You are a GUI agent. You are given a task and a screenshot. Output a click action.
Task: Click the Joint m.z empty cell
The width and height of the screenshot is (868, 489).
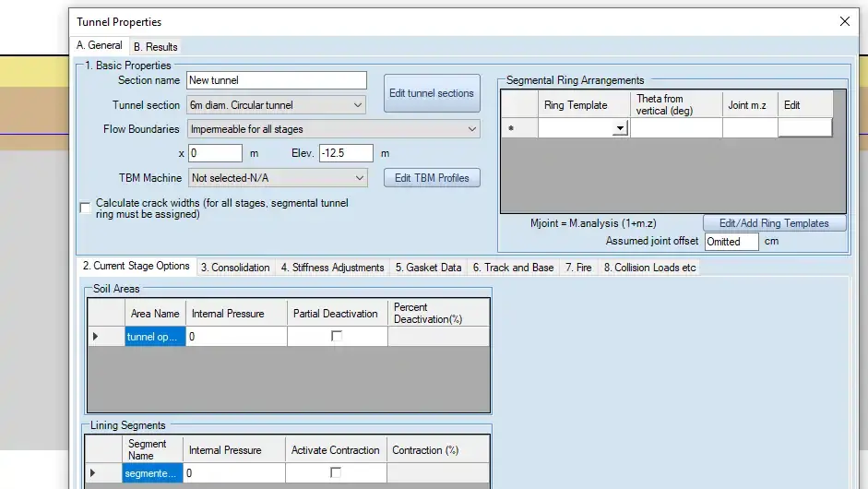tap(750, 128)
